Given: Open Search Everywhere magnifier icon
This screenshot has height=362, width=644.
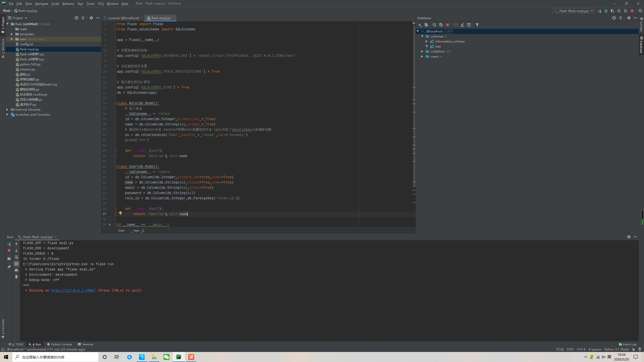Looking at the screenshot, I should pyautogui.click(x=640, y=11).
